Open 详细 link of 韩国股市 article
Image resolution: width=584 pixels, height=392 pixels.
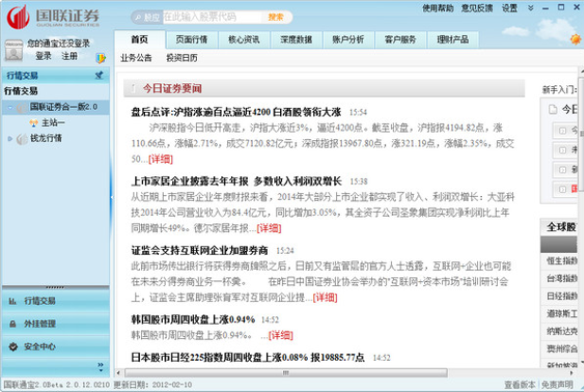(x=280, y=335)
